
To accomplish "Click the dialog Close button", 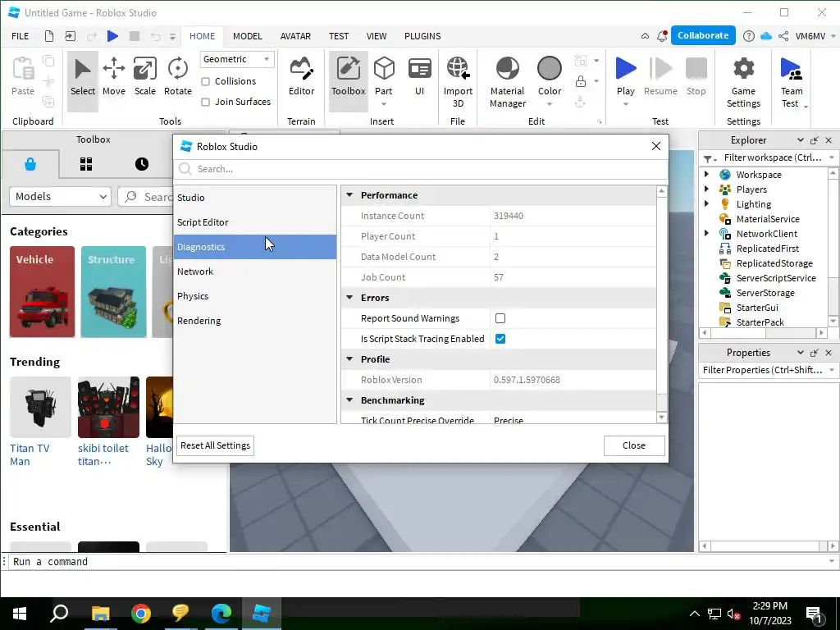I will pyautogui.click(x=634, y=445).
